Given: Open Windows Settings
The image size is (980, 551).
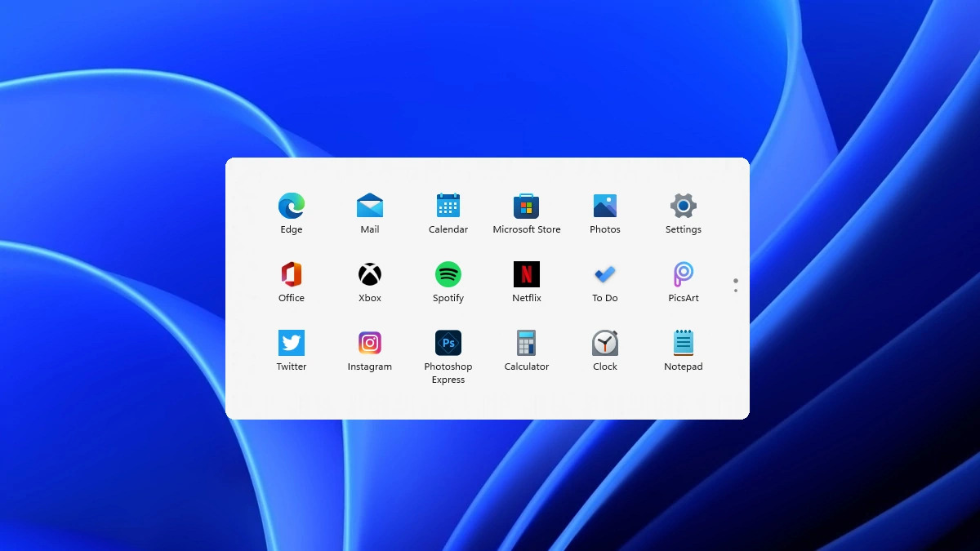Looking at the screenshot, I should click(x=683, y=207).
